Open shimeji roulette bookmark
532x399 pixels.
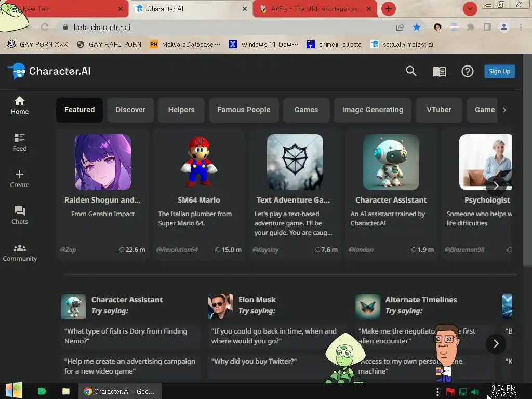334,44
